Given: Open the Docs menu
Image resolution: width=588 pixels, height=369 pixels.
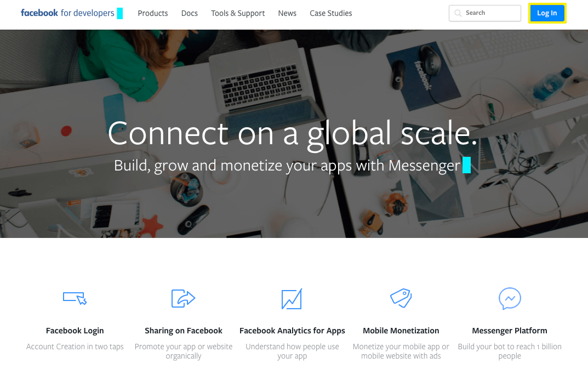Looking at the screenshot, I should click(x=190, y=13).
